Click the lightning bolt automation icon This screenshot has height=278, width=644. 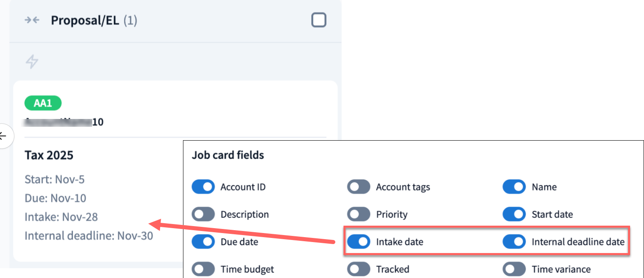click(x=32, y=62)
